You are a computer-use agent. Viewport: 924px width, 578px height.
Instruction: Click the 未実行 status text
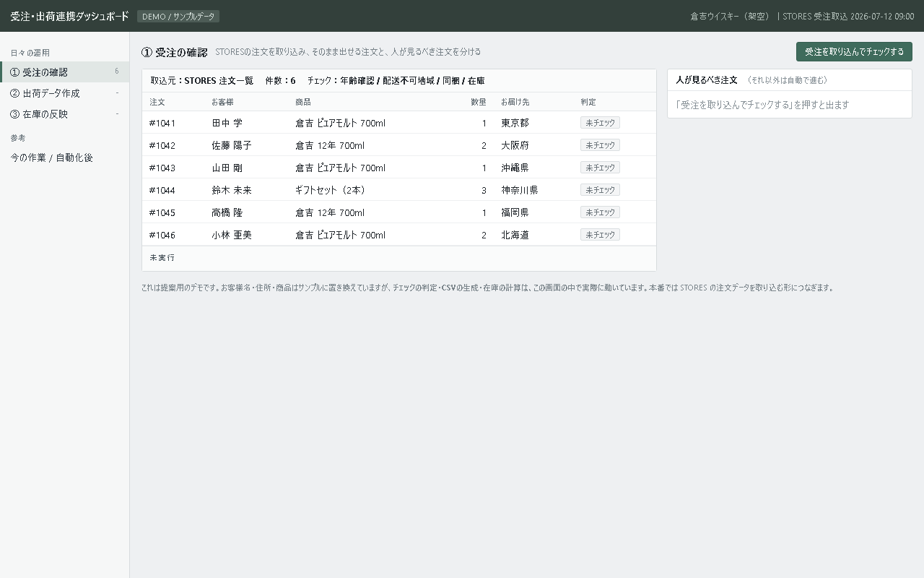162,258
